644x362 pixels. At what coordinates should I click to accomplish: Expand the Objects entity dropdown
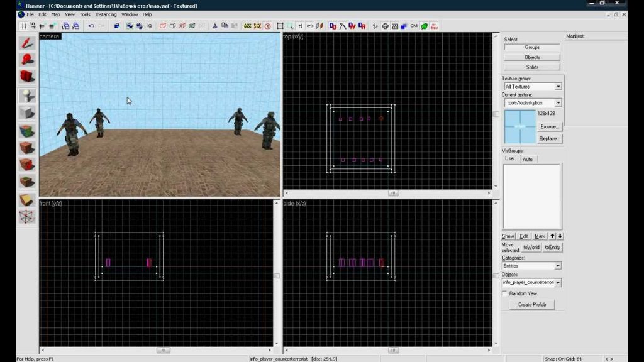pos(558,282)
